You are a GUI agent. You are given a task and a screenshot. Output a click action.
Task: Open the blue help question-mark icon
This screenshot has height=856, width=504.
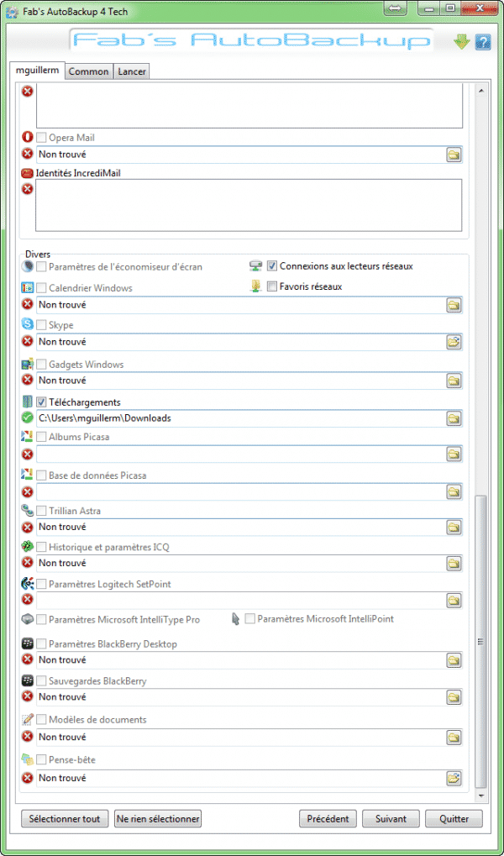483,42
